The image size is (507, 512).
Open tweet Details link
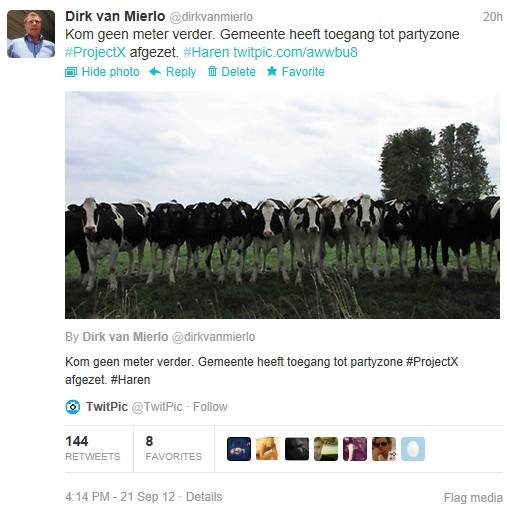point(204,497)
